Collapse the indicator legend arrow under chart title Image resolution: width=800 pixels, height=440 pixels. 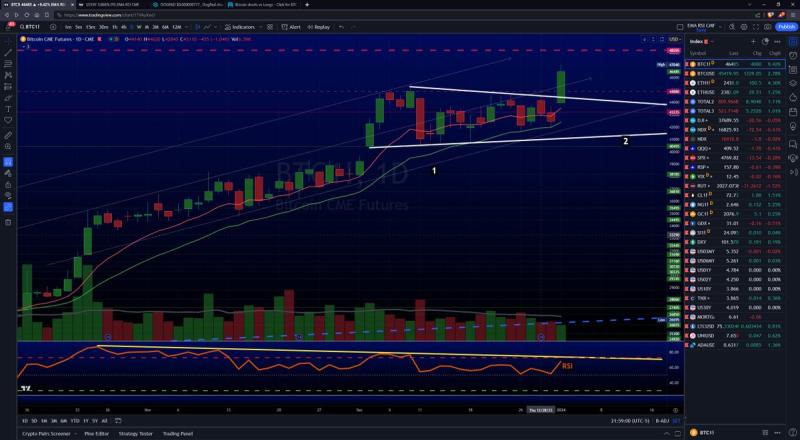23,46
